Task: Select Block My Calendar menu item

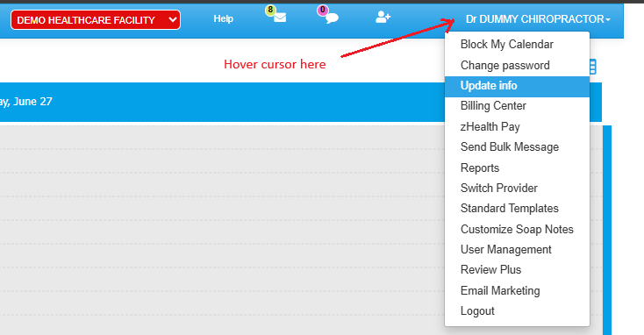Action: [x=517, y=45]
